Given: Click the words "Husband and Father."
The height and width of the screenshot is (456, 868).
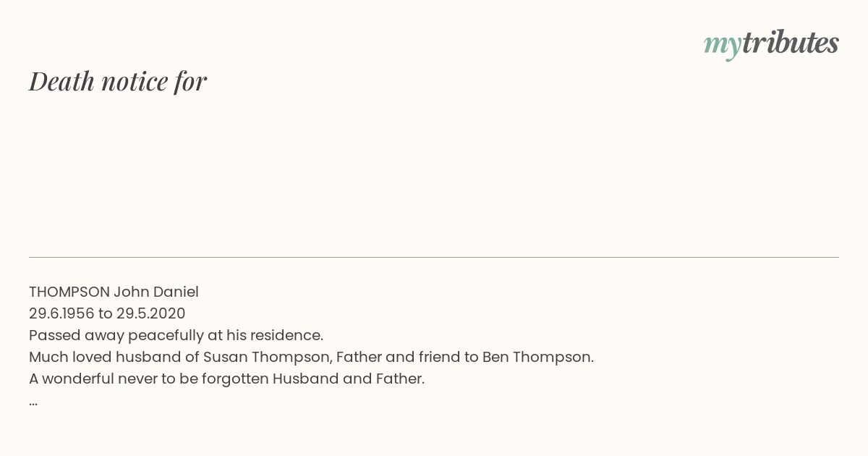Looking at the screenshot, I should pos(349,379).
